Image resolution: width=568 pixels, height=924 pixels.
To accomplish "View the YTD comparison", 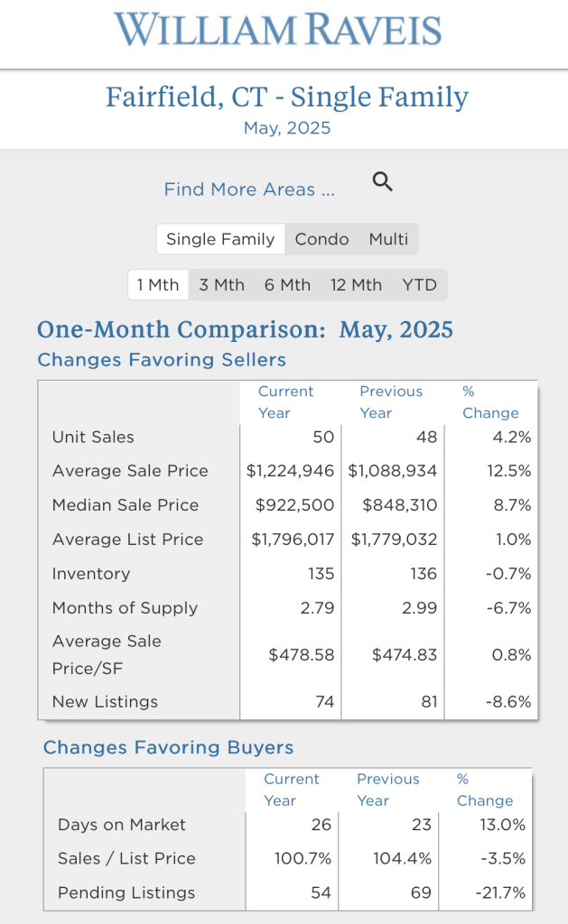I will (x=420, y=285).
